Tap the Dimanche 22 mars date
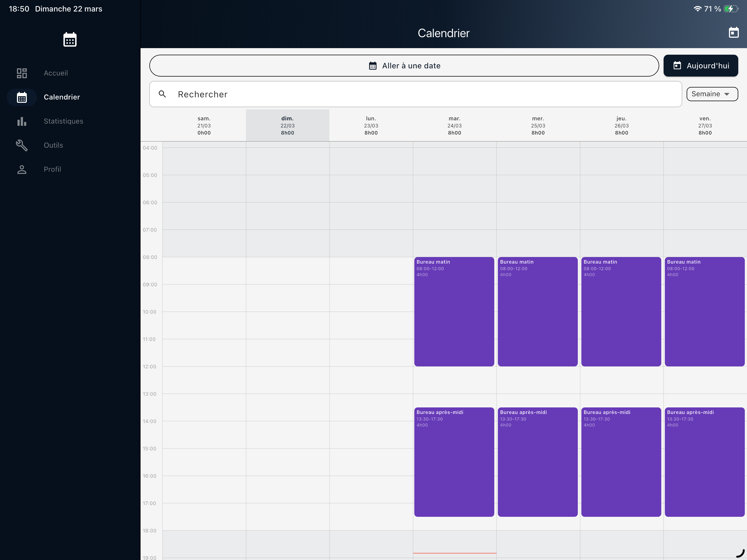The image size is (747, 560). click(69, 9)
